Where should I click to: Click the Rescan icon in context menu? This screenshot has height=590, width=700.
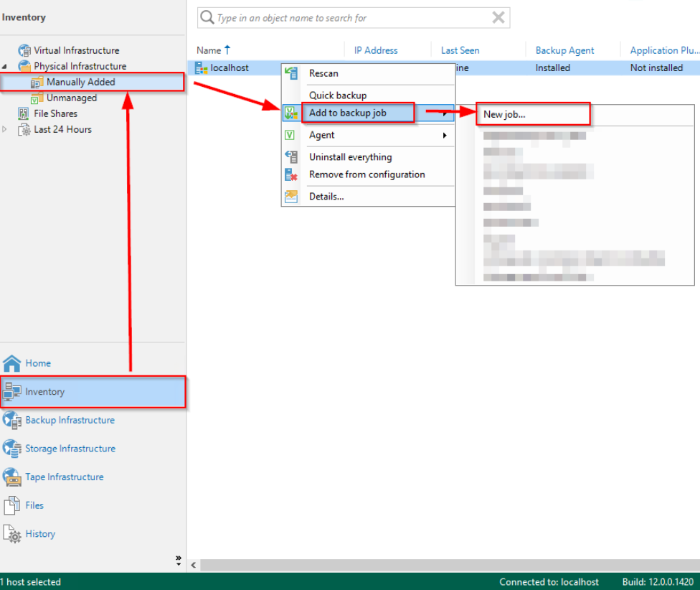point(291,73)
